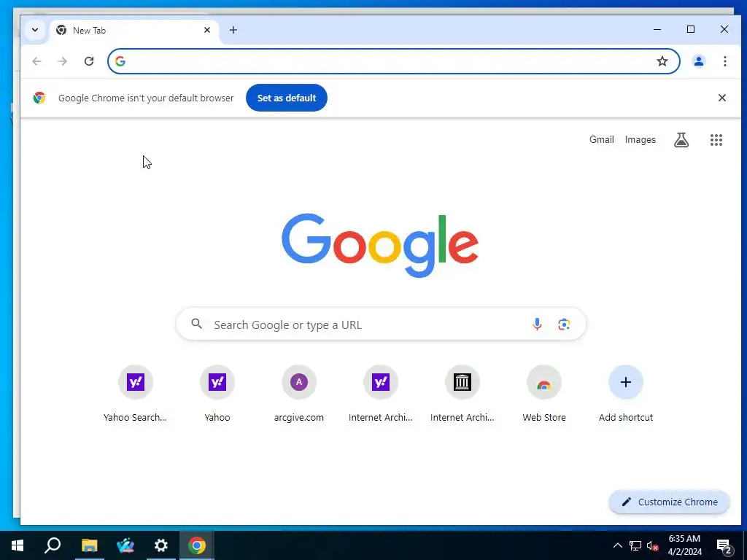Click the New Tab favicon
747x560 pixels.
coord(61,31)
